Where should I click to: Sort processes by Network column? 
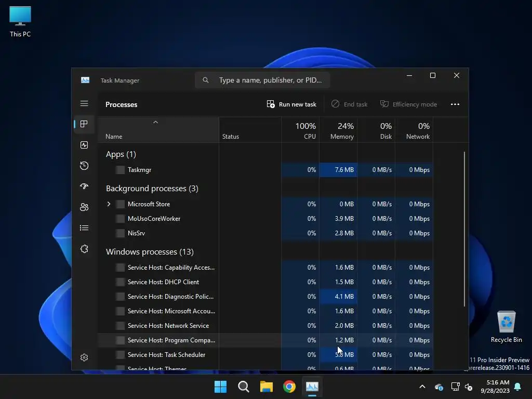414,130
